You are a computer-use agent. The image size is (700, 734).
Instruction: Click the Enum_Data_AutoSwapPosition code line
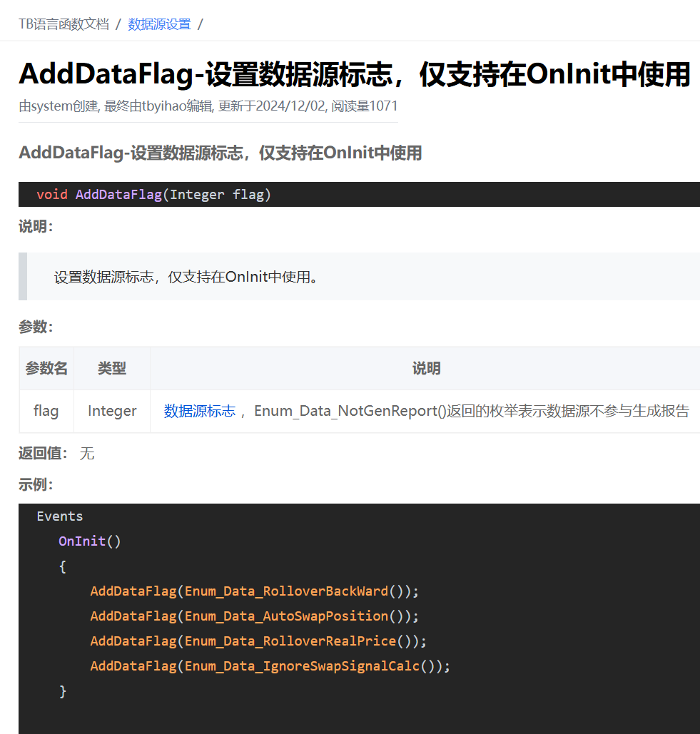tap(254, 616)
